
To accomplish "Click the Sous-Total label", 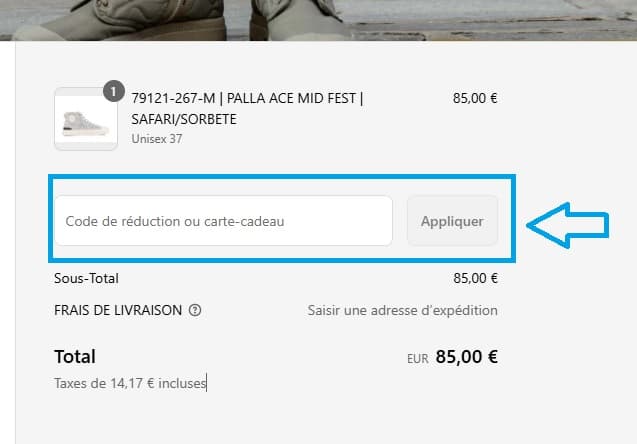I will click(86, 278).
